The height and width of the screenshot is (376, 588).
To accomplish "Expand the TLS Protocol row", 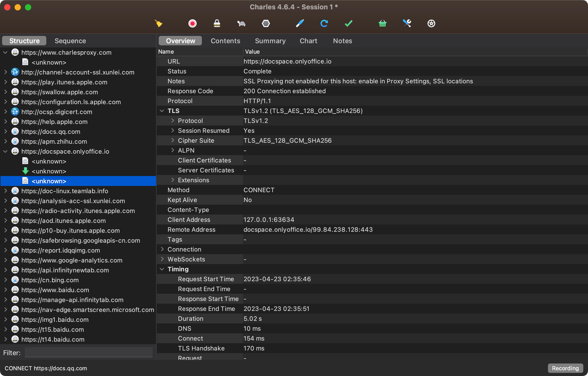I will [172, 121].
